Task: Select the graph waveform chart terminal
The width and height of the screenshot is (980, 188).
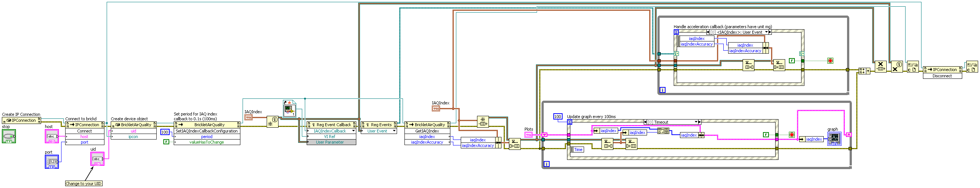Action: point(834,139)
